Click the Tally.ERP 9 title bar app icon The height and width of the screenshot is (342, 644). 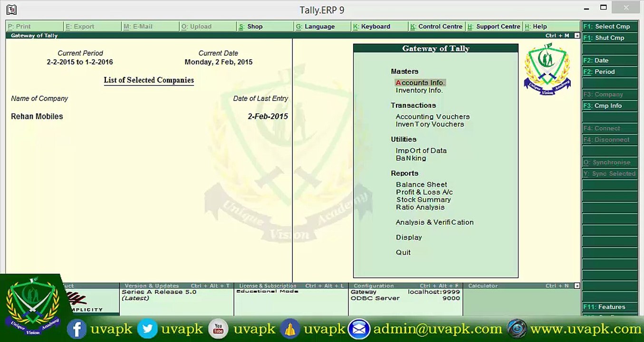click(x=11, y=9)
